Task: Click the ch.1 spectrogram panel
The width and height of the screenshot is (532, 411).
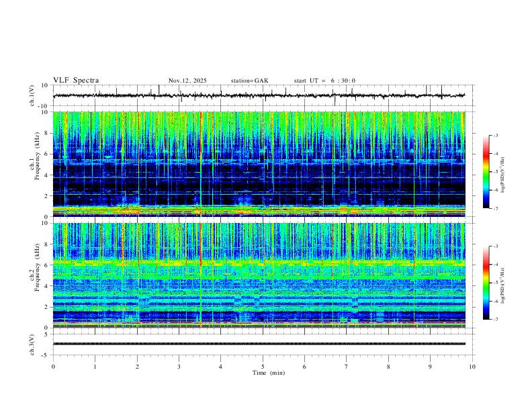Action: click(259, 164)
